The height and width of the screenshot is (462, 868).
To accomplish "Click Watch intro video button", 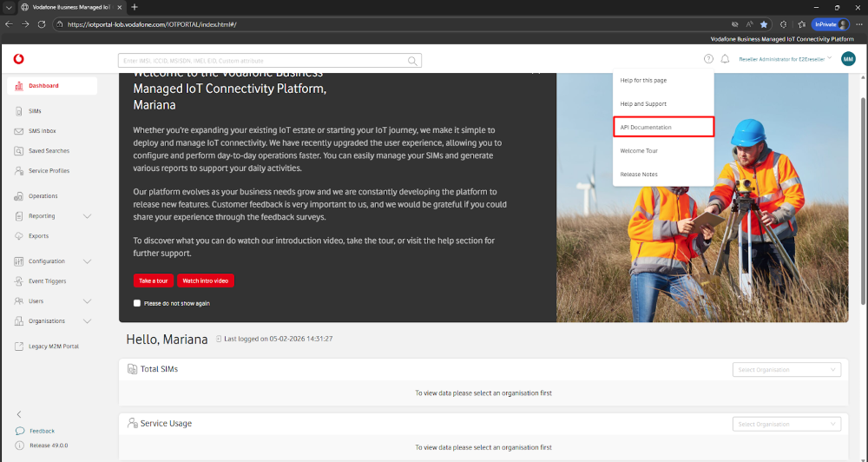I will (x=206, y=280).
